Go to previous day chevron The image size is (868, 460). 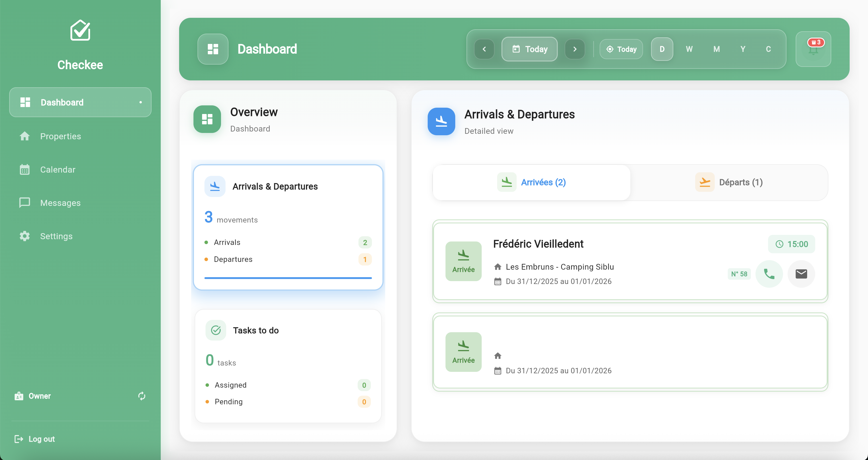tap(484, 49)
